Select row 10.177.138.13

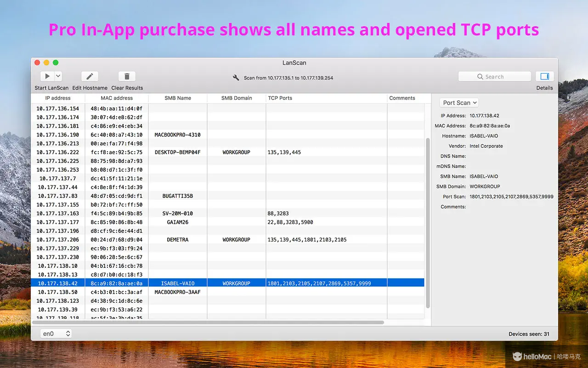point(228,275)
